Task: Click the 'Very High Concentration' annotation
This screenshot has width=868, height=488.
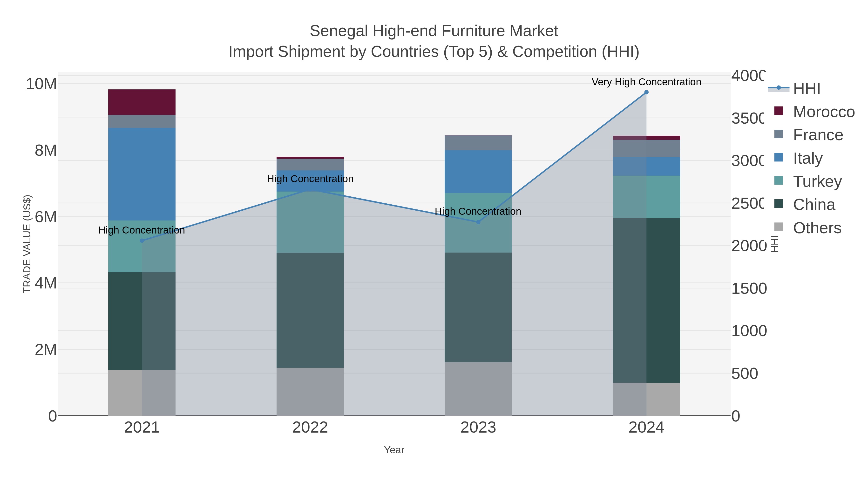Action: click(x=646, y=82)
